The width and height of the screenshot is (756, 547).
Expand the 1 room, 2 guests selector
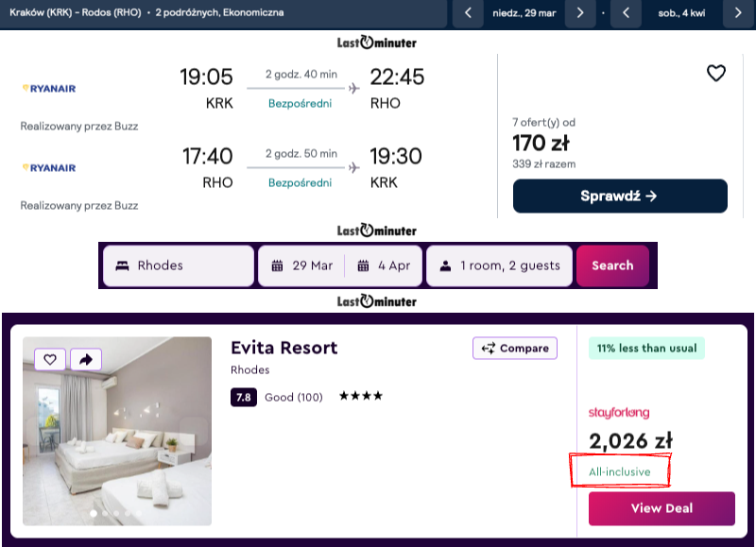point(500,265)
